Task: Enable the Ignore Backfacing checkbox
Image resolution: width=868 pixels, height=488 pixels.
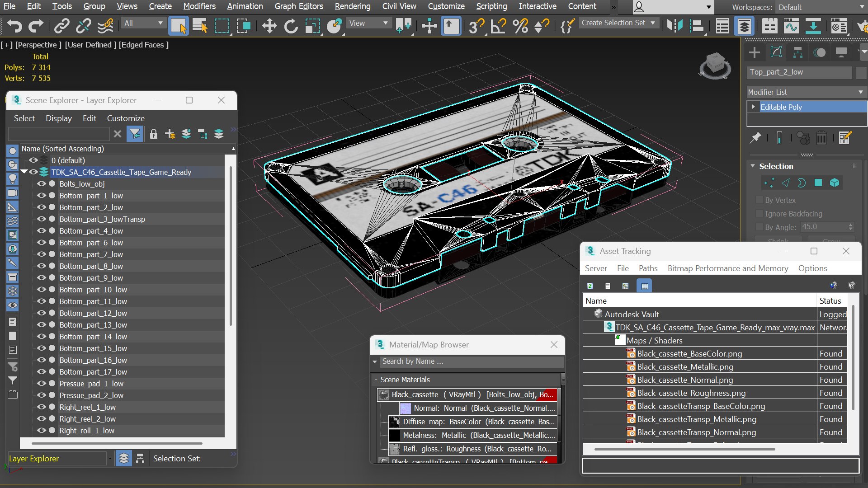Action: click(x=759, y=214)
